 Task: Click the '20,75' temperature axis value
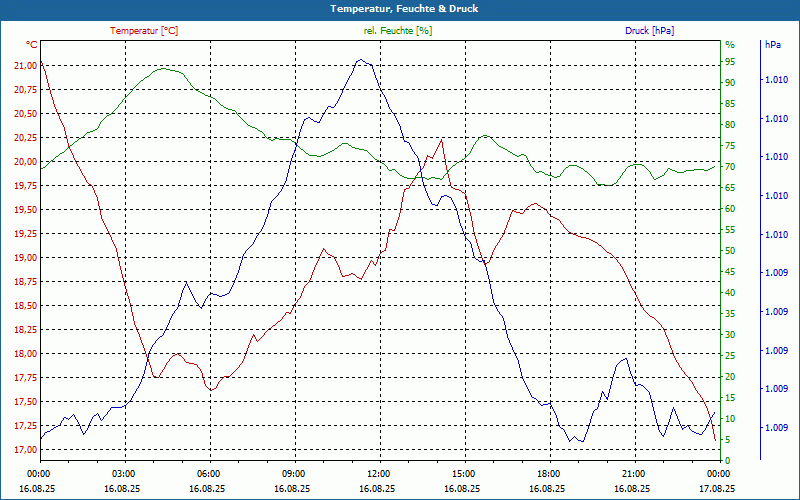click(x=26, y=89)
